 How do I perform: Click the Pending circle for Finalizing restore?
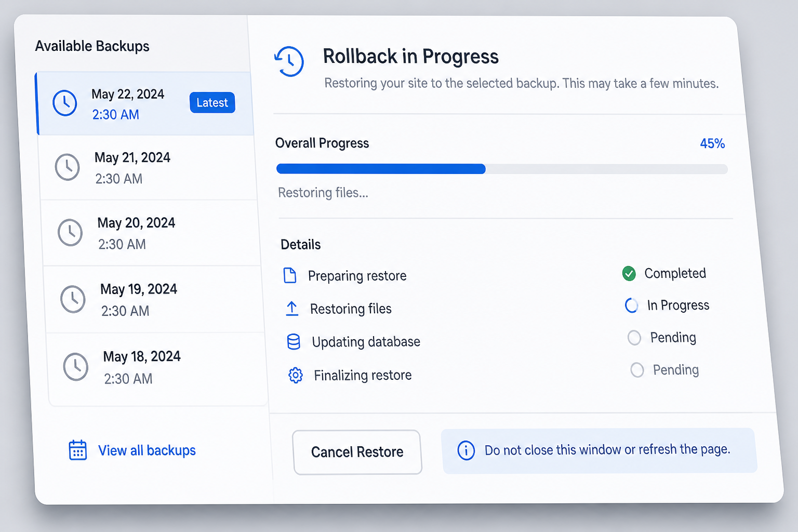pyautogui.click(x=637, y=370)
